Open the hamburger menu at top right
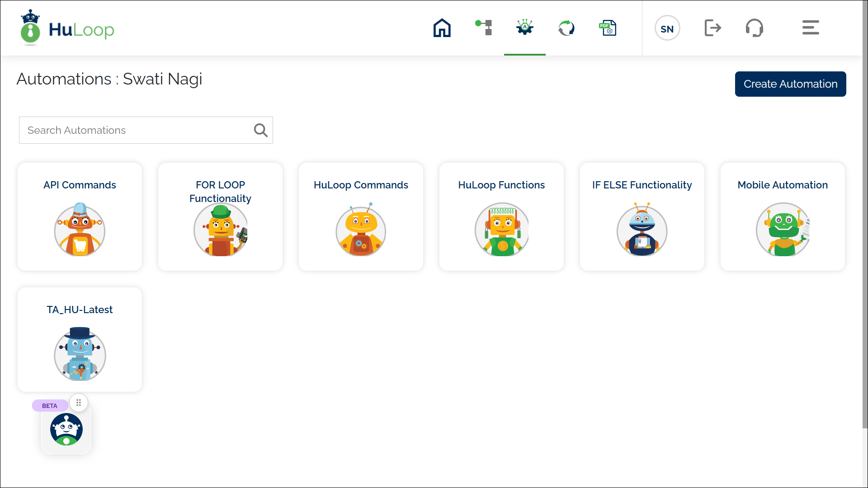The width and height of the screenshot is (868, 488). click(x=810, y=28)
